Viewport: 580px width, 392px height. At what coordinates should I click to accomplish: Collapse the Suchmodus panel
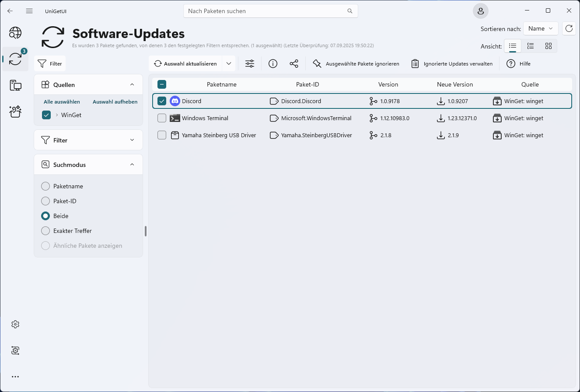click(x=132, y=164)
